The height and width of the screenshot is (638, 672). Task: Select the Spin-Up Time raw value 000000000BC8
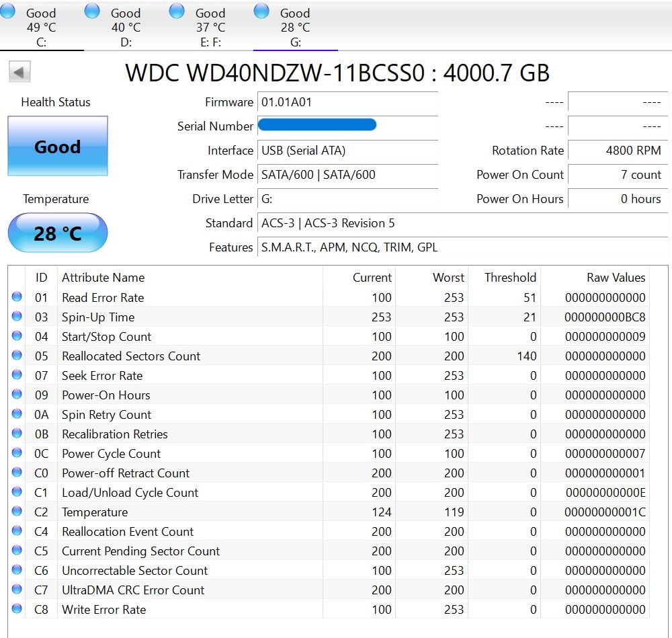pyautogui.click(x=605, y=317)
